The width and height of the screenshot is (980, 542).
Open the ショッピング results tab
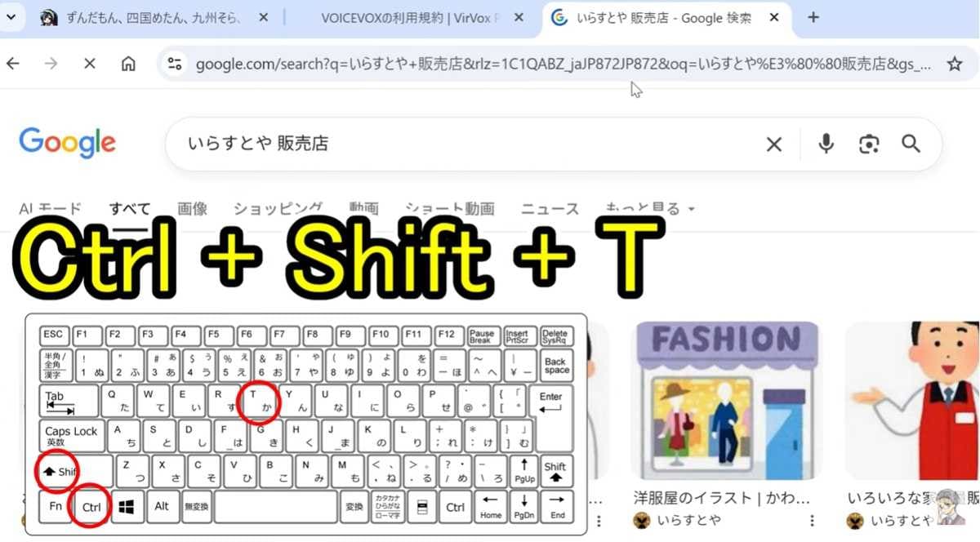click(x=278, y=209)
